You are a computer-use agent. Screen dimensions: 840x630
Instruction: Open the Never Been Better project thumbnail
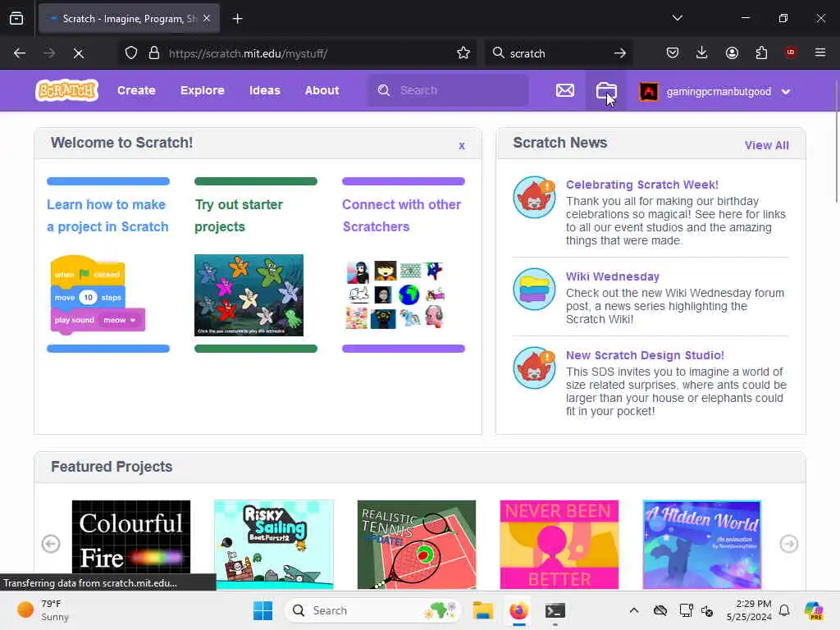tap(559, 545)
